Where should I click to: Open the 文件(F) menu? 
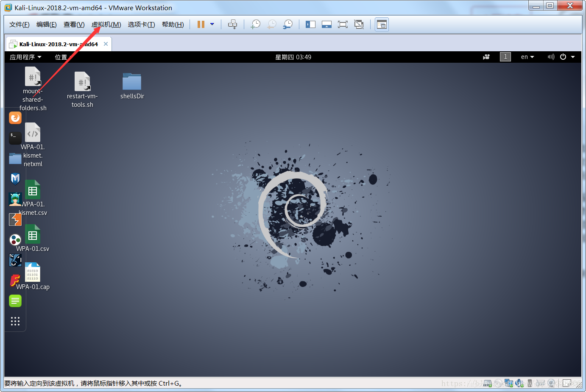point(20,25)
